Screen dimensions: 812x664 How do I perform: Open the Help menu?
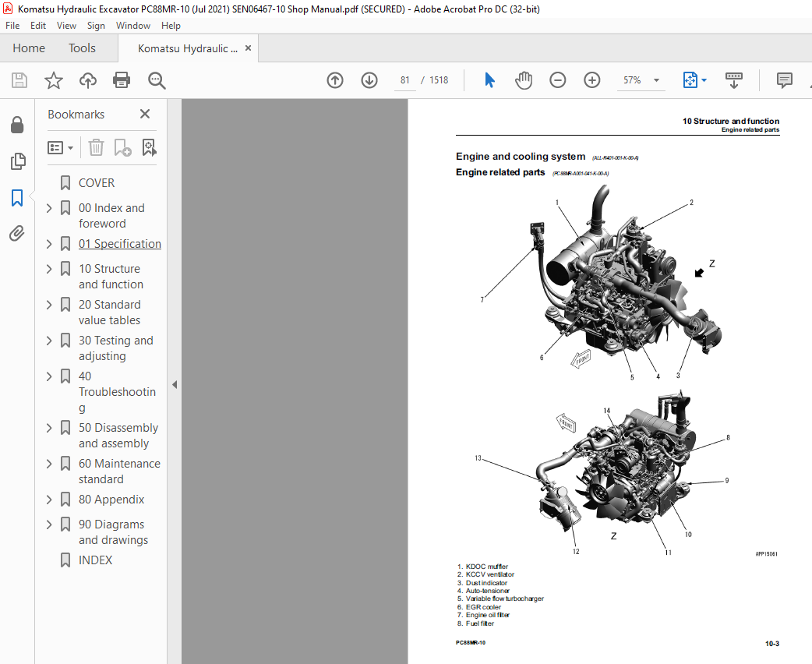pos(171,26)
